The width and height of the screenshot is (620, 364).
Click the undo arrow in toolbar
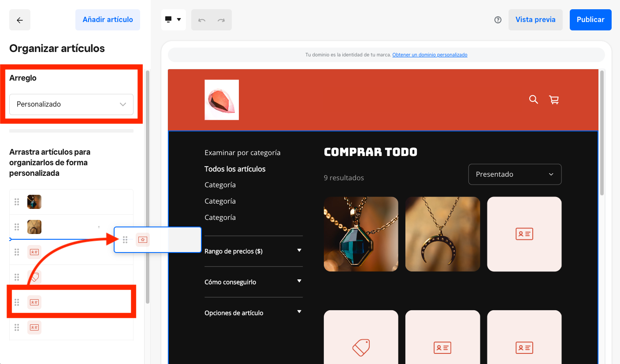[202, 20]
